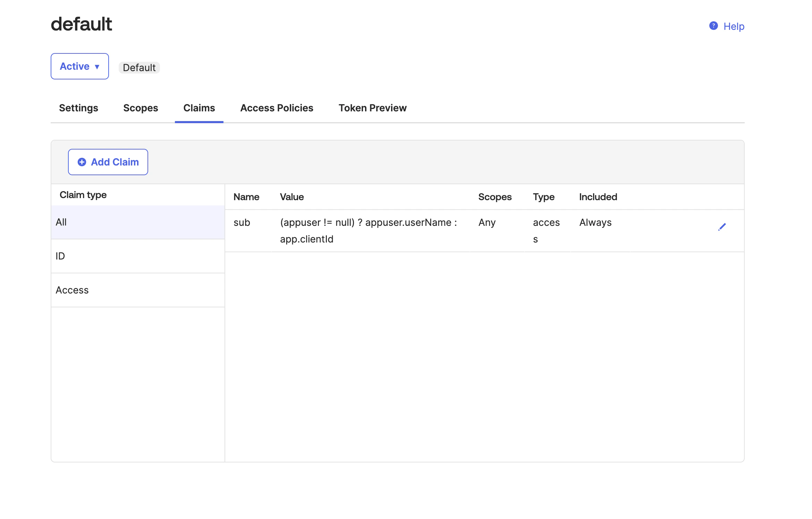The width and height of the screenshot is (812, 519).
Task: View the Token Preview tab
Action: pos(372,108)
